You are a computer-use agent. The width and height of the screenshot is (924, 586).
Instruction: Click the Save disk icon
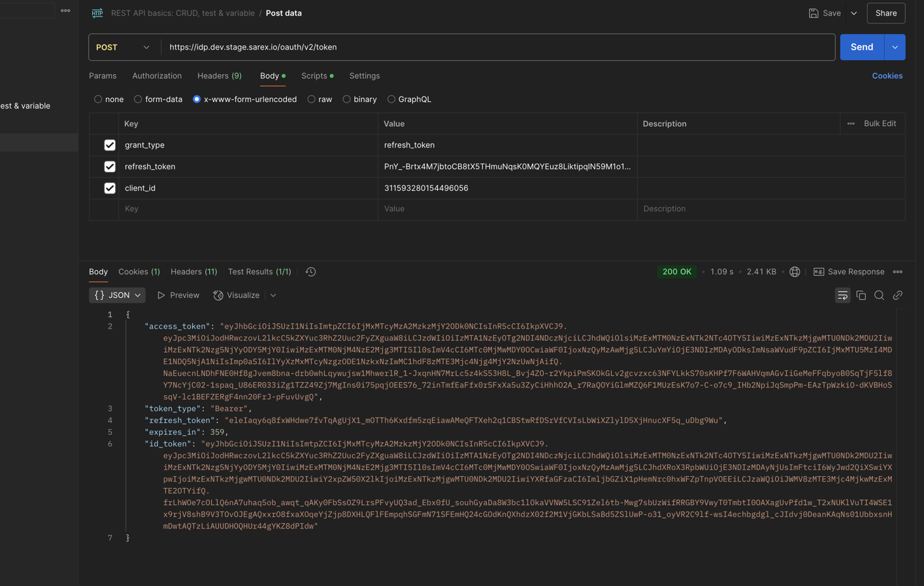point(814,13)
